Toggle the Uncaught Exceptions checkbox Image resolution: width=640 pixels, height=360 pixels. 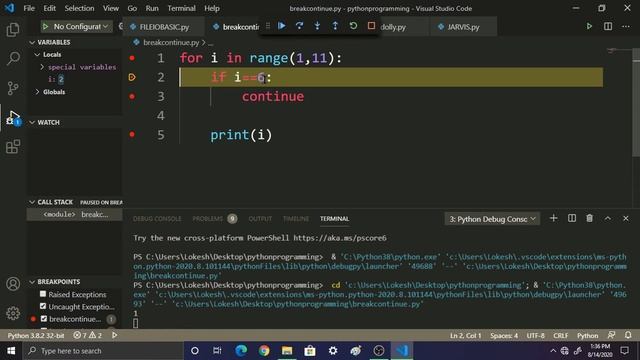click(43, 306)
